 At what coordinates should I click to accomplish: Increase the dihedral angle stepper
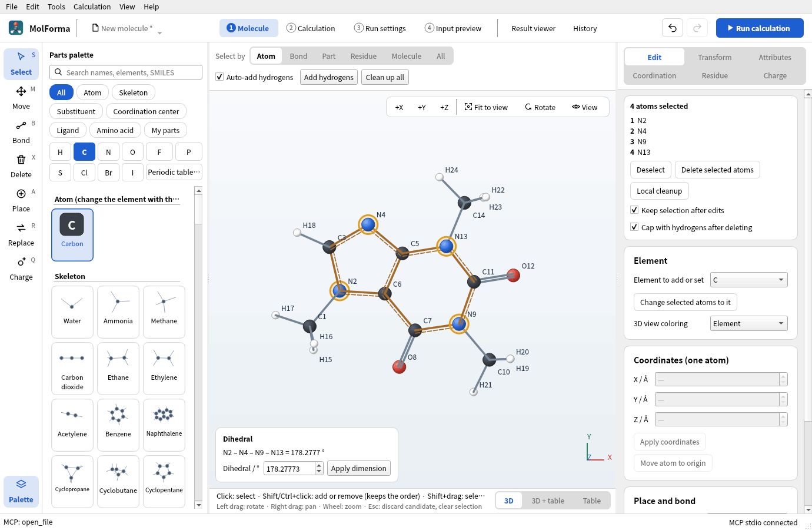coord(320,465)
